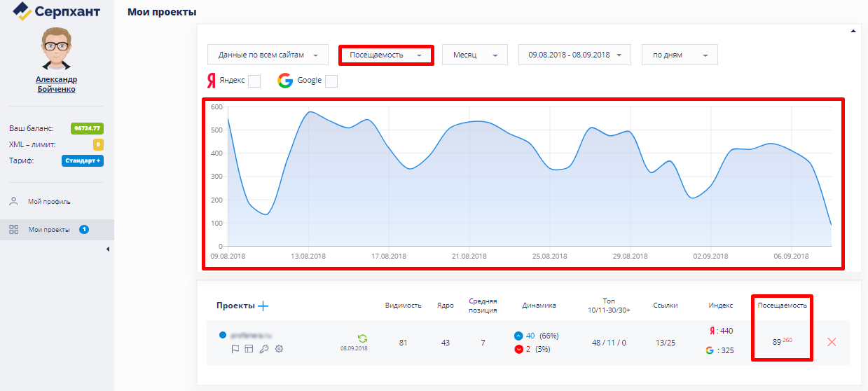The width and height of the screenshot is (868, 391).
Task: Open the project table layout icon
Action: click(249, 349)
